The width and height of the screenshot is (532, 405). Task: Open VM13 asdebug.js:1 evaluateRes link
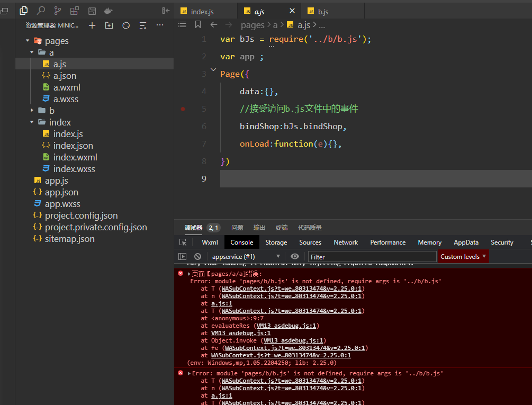click(x=286, y=326)
